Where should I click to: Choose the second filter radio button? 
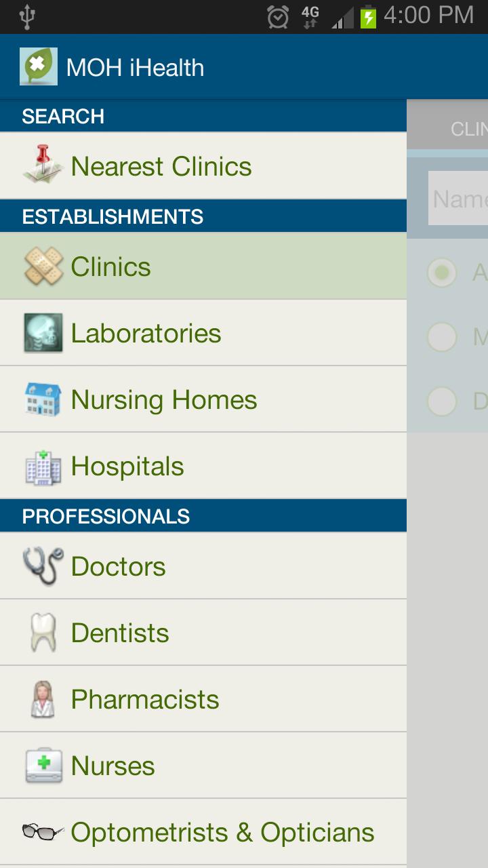tap(441, 337)
